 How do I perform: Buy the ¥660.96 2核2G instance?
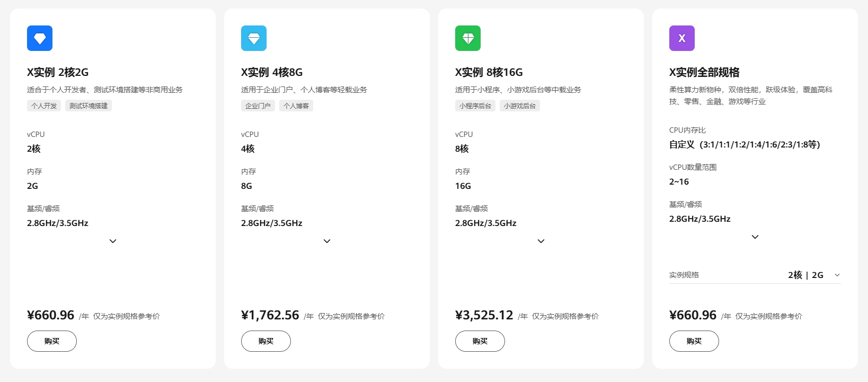52,341
